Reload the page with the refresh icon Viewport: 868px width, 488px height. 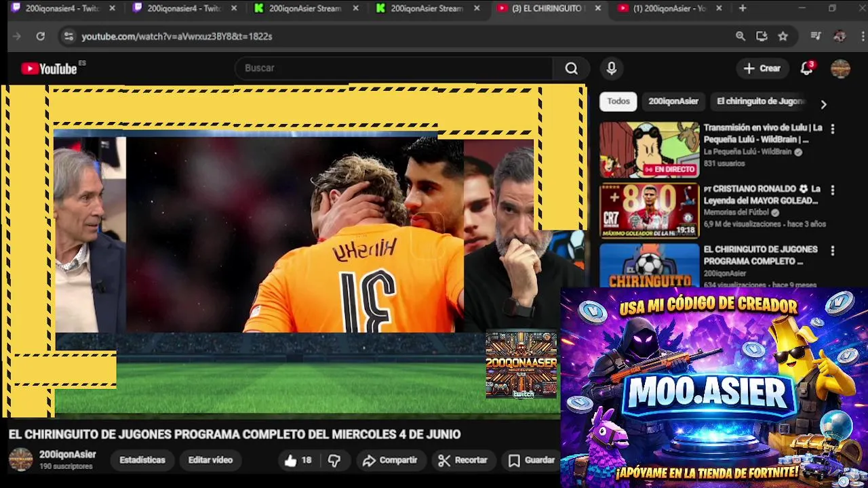coord(40,37)
